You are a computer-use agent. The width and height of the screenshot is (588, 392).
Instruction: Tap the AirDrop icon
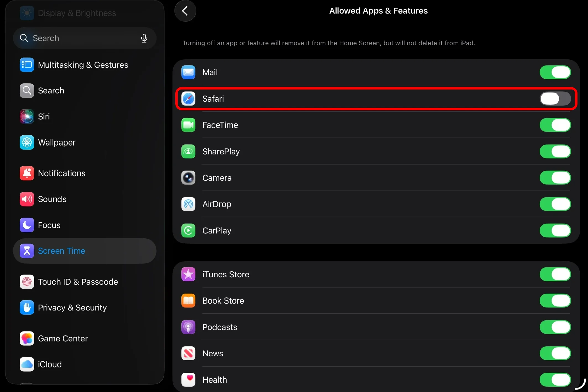188,204
